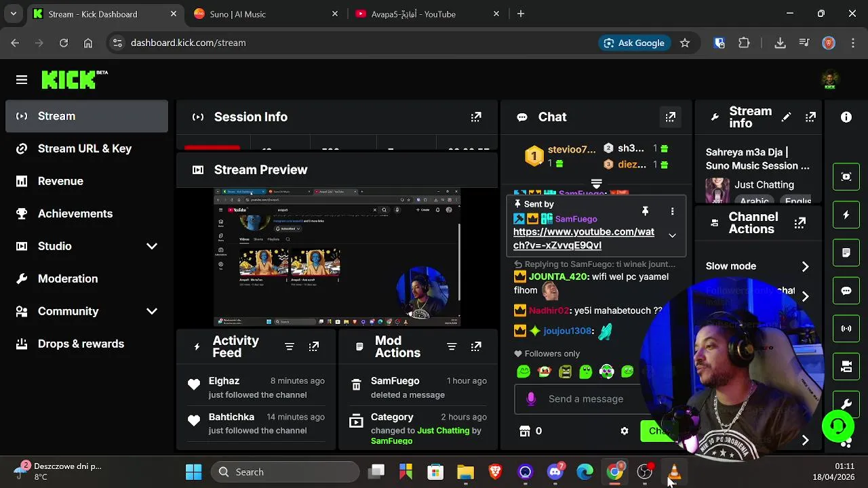Open the hamburger navigation menu

pyautogui.click(x=22, y=80)
